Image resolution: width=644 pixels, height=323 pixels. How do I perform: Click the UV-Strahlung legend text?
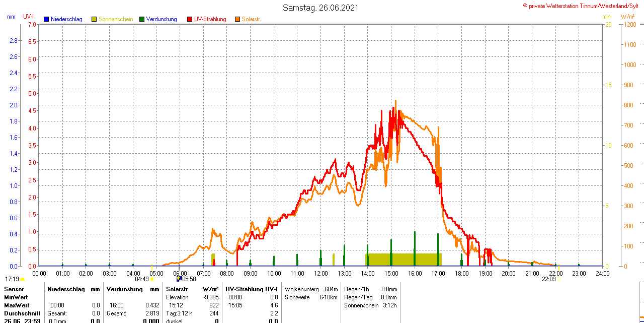(x=210, y=19)
